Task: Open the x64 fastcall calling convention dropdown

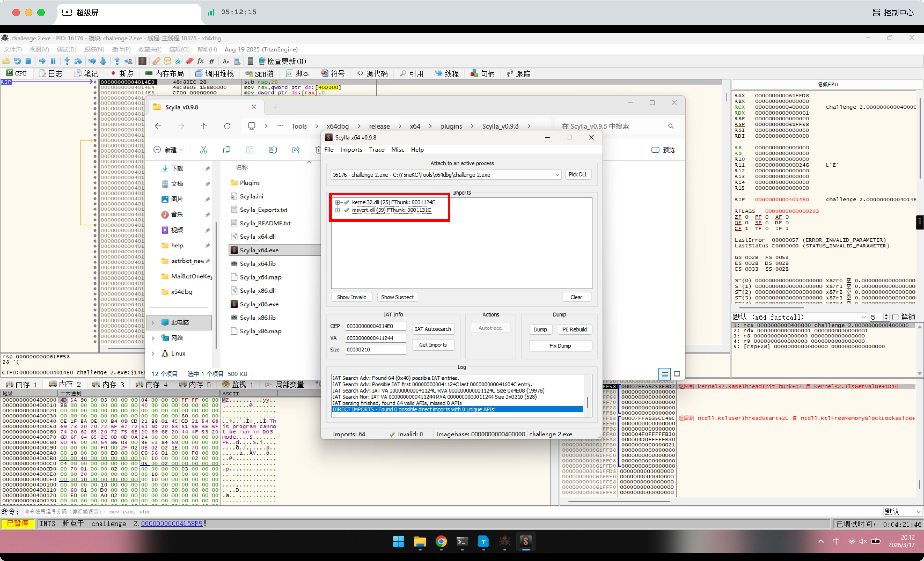Action: click(863, 317)
